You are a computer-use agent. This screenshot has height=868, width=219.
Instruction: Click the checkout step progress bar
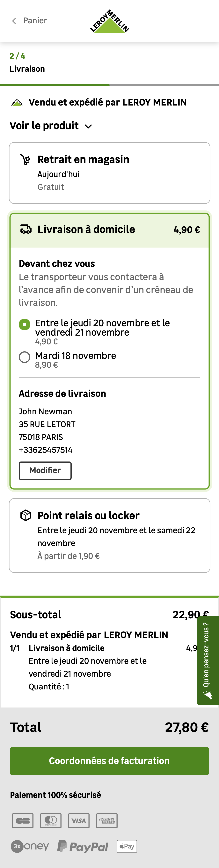click(109, 85)
